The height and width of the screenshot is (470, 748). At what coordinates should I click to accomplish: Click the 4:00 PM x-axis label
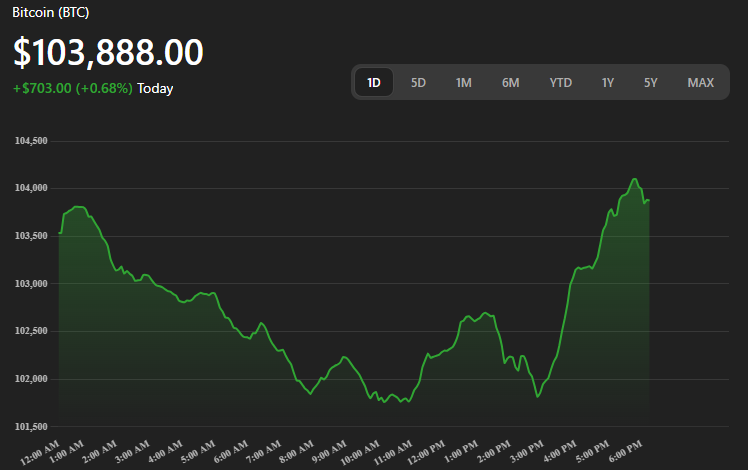(x=560, y=451)
